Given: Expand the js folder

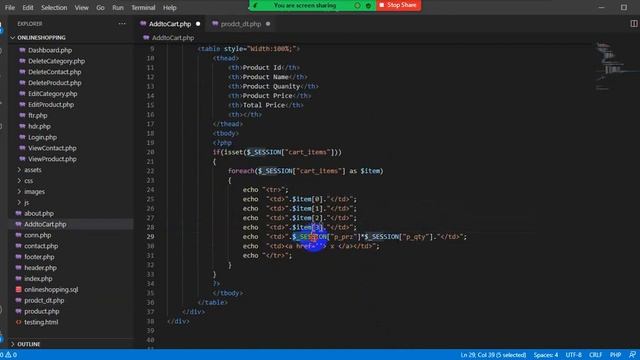Looking at the screenshot, I should (x=27, y=203).
